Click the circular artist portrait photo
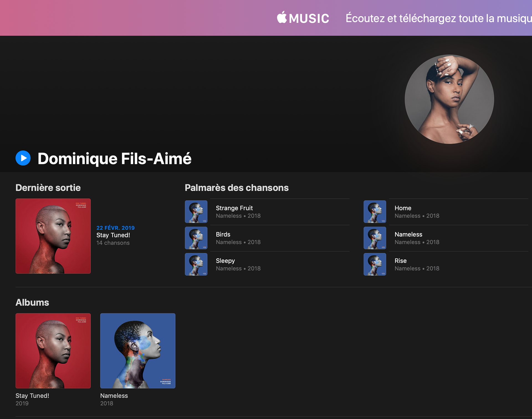 pyautogui.click(x=449, y=99)
